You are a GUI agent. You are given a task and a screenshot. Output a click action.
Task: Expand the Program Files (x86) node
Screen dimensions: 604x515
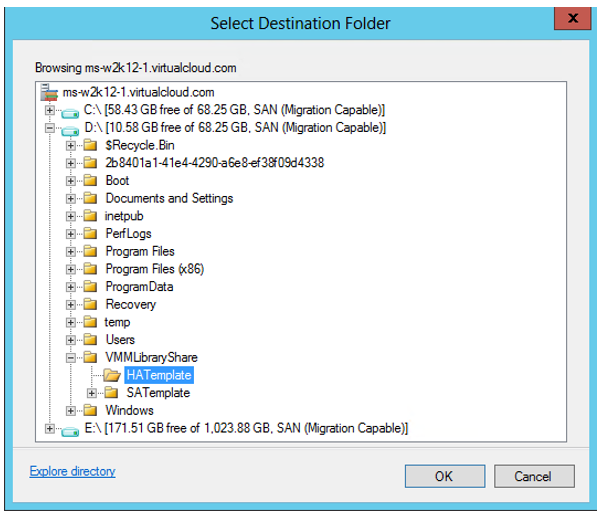[70, 269]
